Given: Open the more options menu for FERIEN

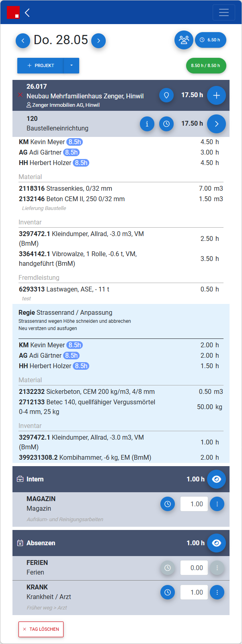Looking at the screenshot, I should (x=217, y=568).
